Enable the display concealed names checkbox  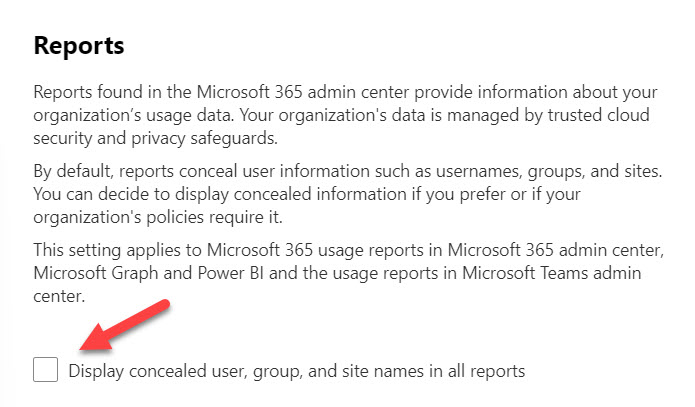[x=45, y=369]
